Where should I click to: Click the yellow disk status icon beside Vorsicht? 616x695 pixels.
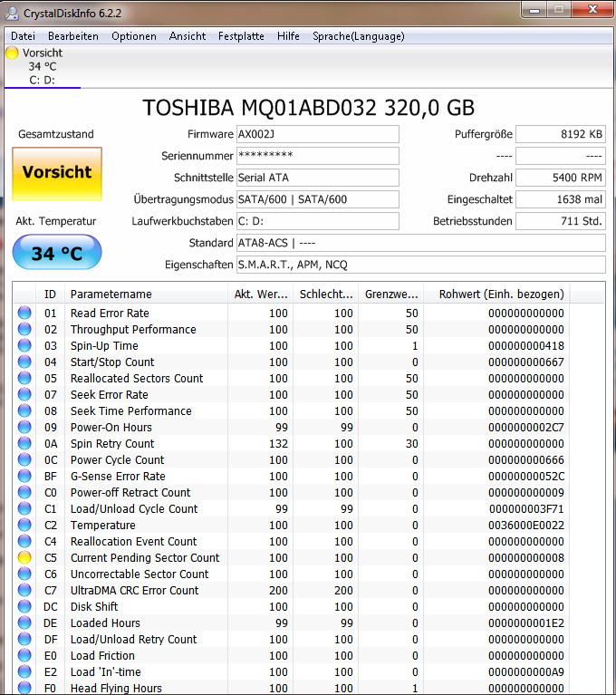12,53
